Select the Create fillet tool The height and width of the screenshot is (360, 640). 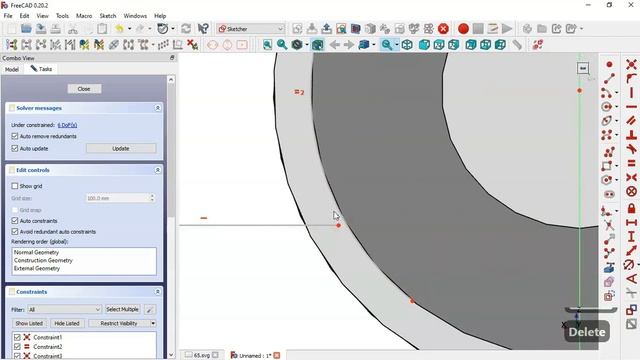coord(607,211)
